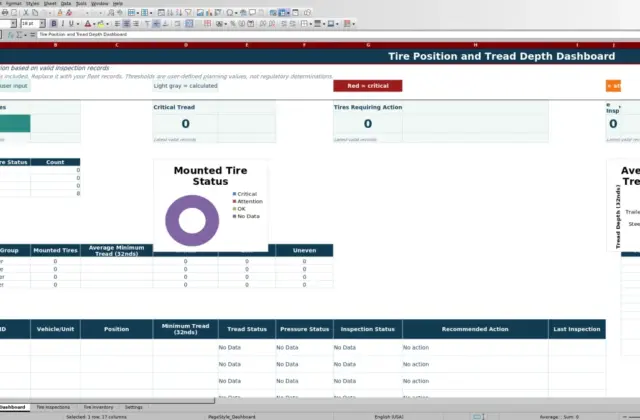This screenshot has width=640, height=420.
Task: Click the AutoFilter funnel icon
Action: click(188, 13)
